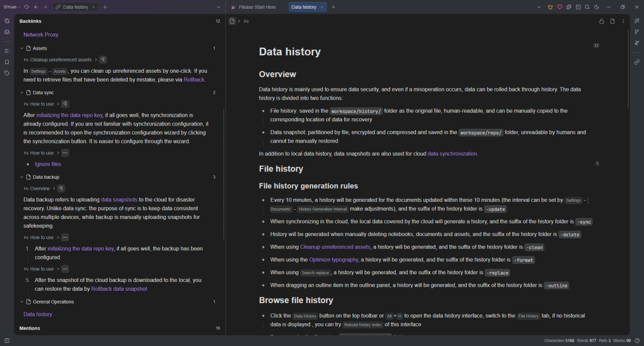Click the gold crown membership icon
The width and height of the screenshot is (644, 346).
click(550, 7)
